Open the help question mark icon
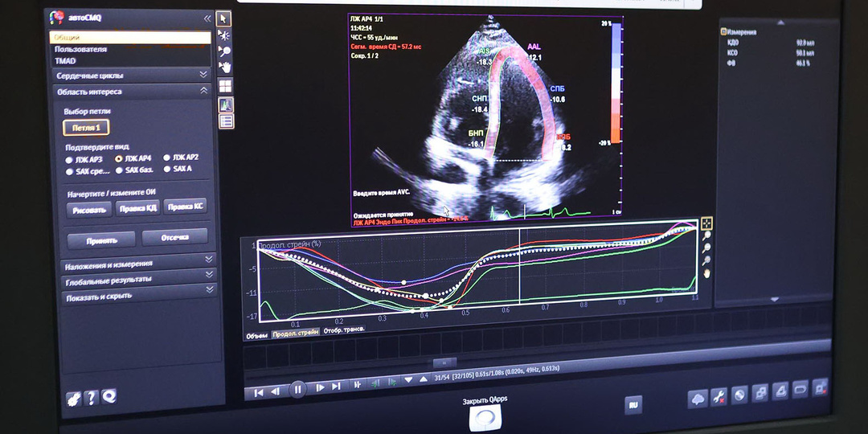Viewport: 868px width, 434px height. pyautogui.click(x=92, y=398)
